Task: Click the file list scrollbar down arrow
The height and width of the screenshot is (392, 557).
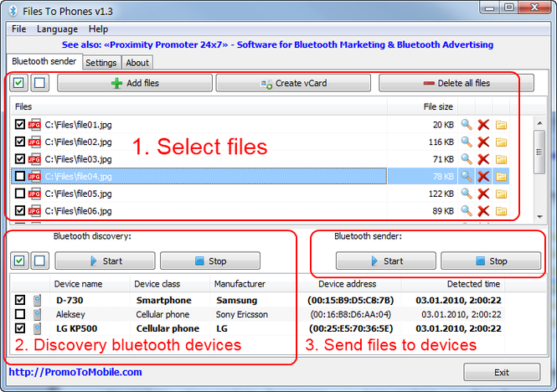Action: coord(540,216)
